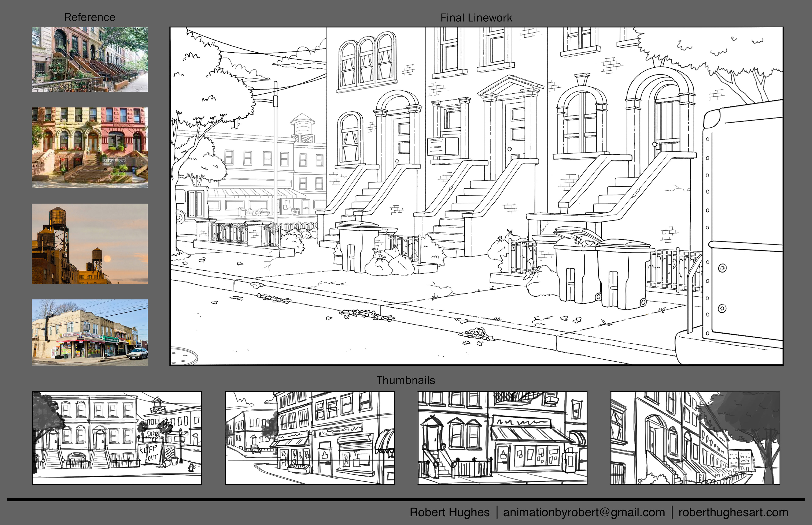Open the roberthughesart.com website link
The width and height of the screenshot is (812, 525).
point(733,512)
